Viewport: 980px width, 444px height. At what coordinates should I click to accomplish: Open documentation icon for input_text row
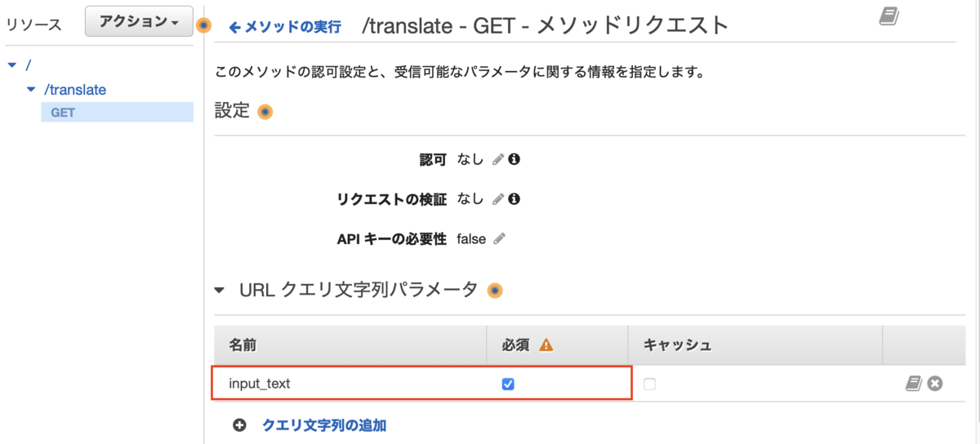pos(914,383)
